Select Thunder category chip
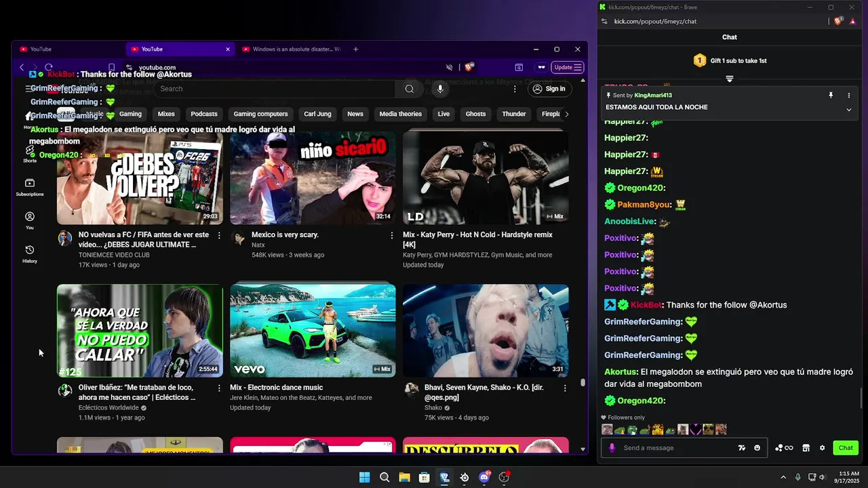The height and width of the screenshot is (488, 868). (514, 114)
